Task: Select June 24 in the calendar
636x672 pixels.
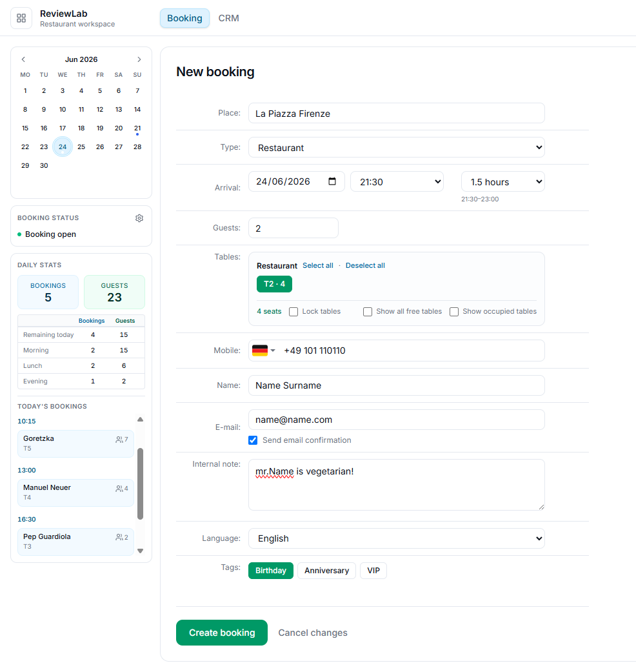Action: (x=63, y=147)
